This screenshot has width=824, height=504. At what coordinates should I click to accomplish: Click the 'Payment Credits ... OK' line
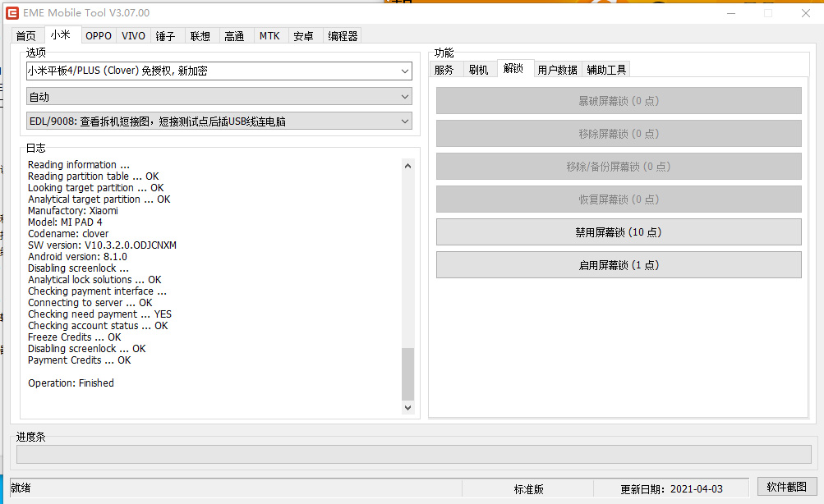point(80,360)
